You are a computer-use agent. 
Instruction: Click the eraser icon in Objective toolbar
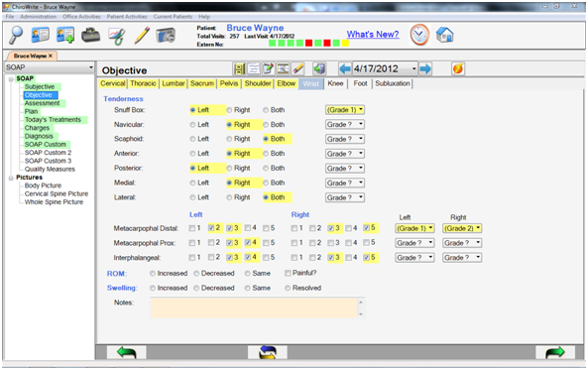point(297,68)
